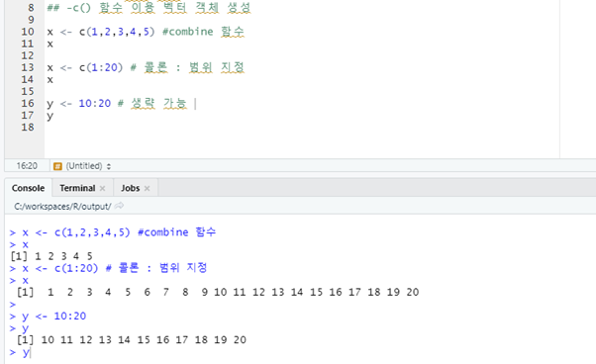Viewport: 596px width, 364px height.
Task: Click console output line 10 11 12 ... 20
Action: pos(132,339)
